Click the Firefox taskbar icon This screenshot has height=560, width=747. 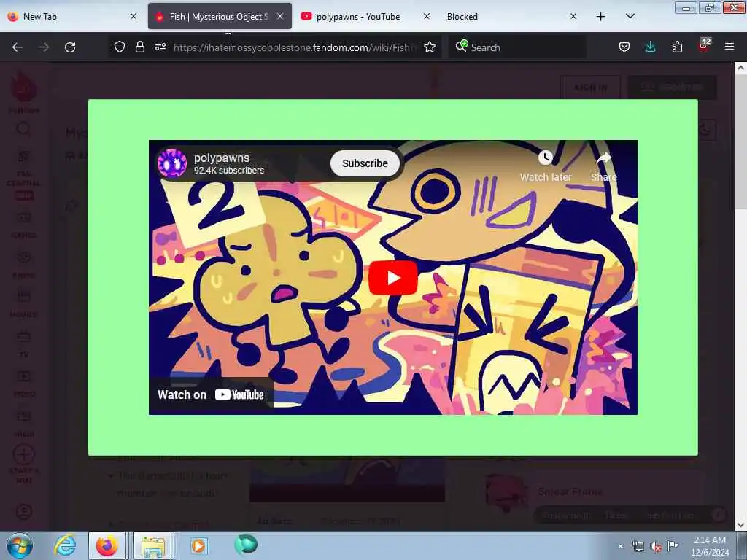tap(107, 545)
